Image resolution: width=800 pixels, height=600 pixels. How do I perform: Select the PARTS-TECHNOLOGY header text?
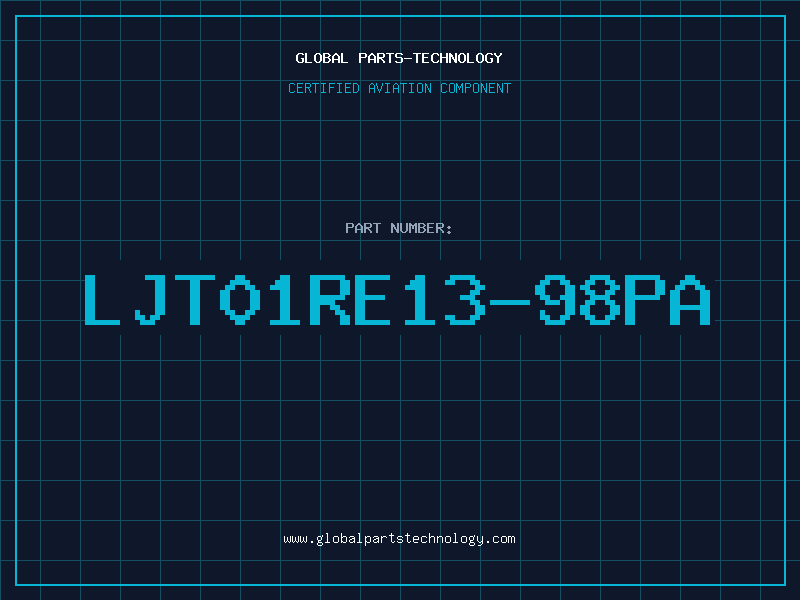coord(430,58)
